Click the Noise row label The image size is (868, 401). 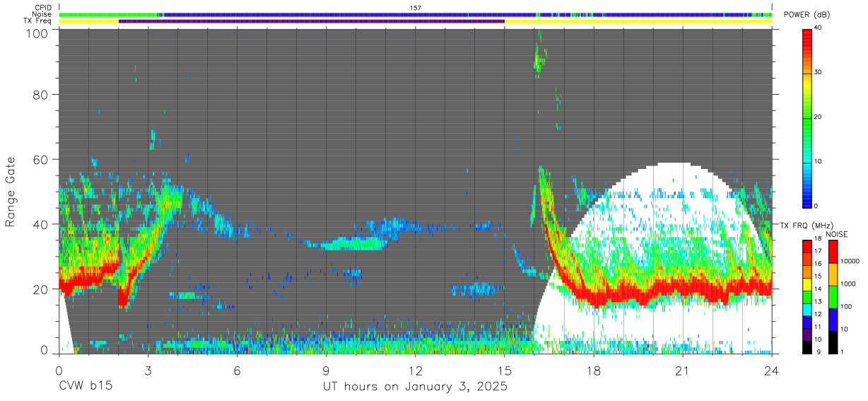(42, 14)
